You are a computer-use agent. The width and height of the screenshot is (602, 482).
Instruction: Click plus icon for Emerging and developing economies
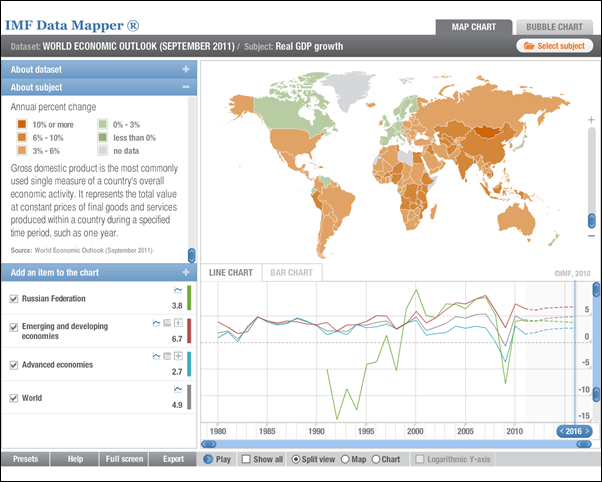[178, 324]
